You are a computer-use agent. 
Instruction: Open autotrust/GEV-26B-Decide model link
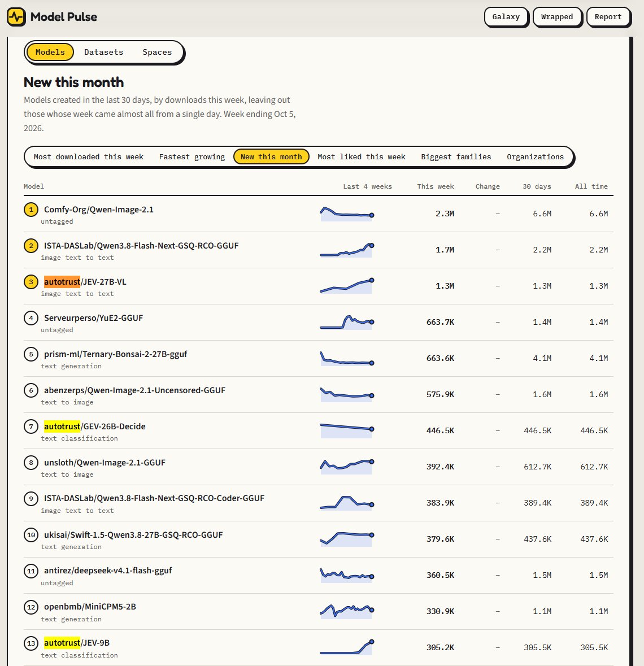(x=95, y=426)
